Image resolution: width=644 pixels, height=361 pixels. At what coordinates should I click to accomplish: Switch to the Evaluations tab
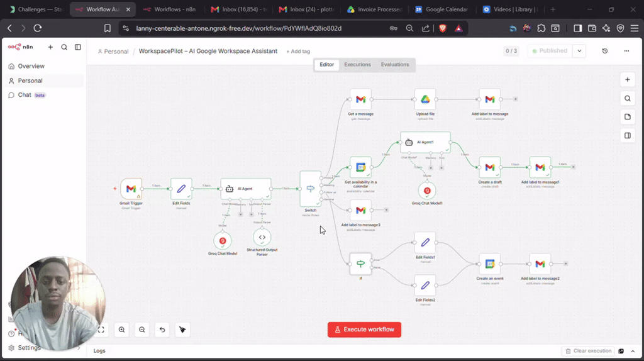(x=395, y=65)
